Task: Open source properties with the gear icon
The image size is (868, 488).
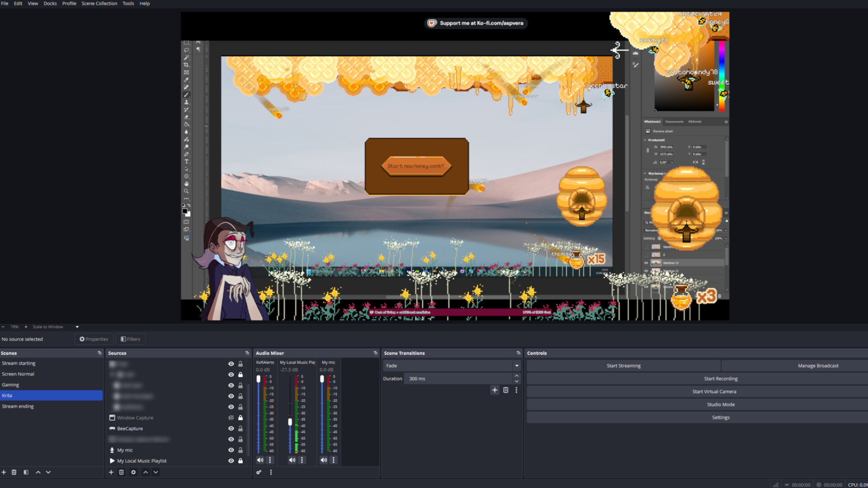Action: click(x=133, y=472)
